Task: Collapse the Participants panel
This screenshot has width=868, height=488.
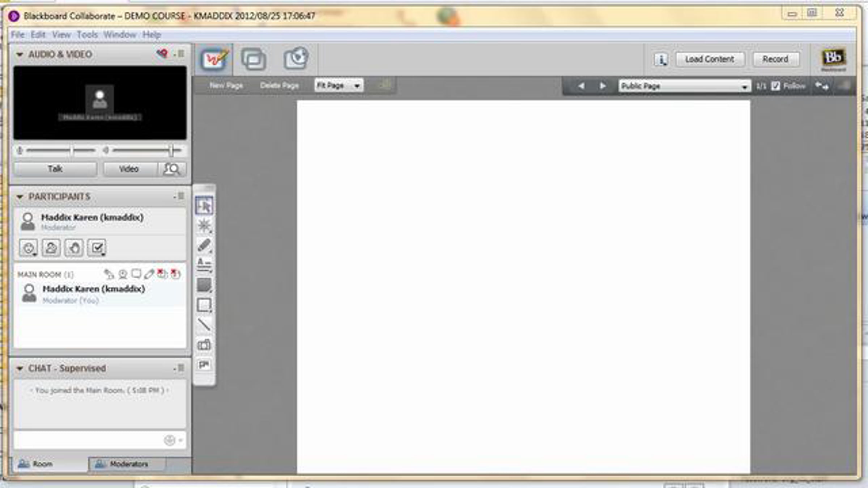Action: [20, 197]
